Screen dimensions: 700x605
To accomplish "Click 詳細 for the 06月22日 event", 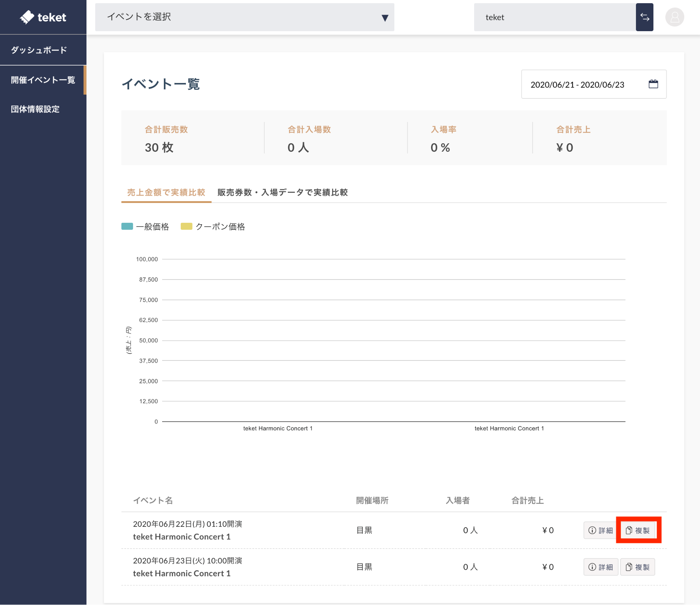I will pyautogui.click(x=601, y=530).
